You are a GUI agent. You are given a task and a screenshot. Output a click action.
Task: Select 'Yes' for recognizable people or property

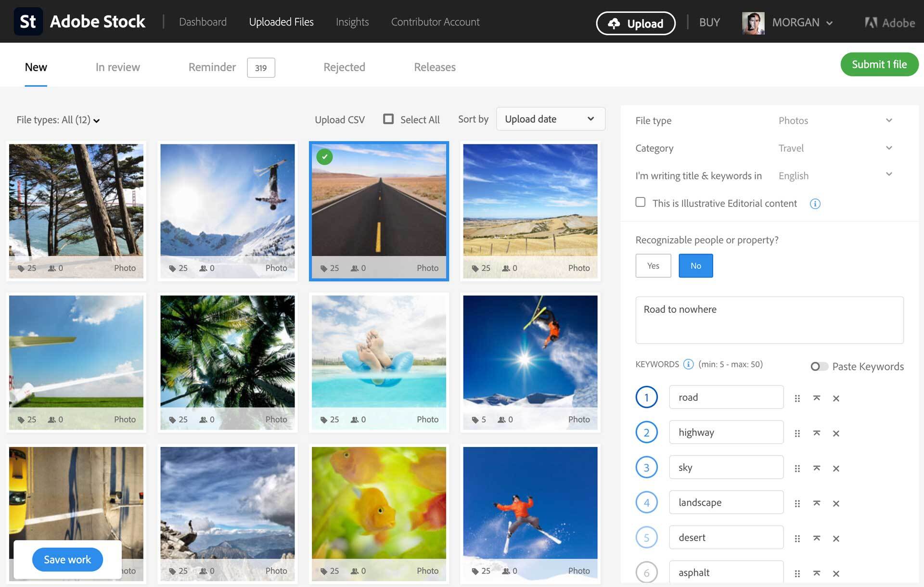pyautogui.click(x=653, y=265)
